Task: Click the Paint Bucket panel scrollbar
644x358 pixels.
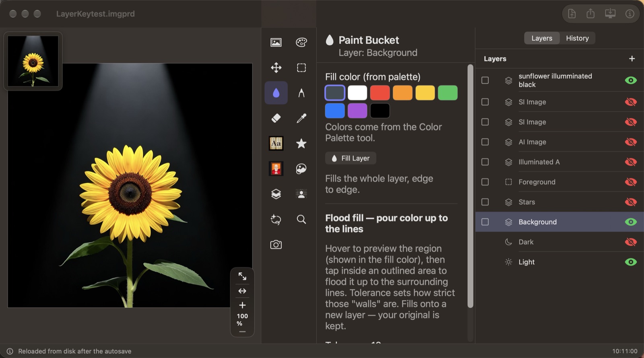Action: [x=470, y=186]
